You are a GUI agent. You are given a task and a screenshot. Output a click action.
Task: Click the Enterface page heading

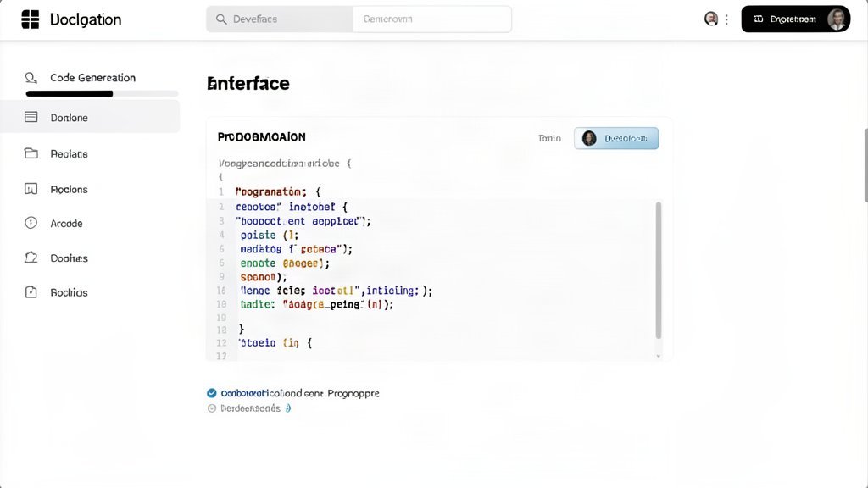pyautogui.click(x=248, y=84)
